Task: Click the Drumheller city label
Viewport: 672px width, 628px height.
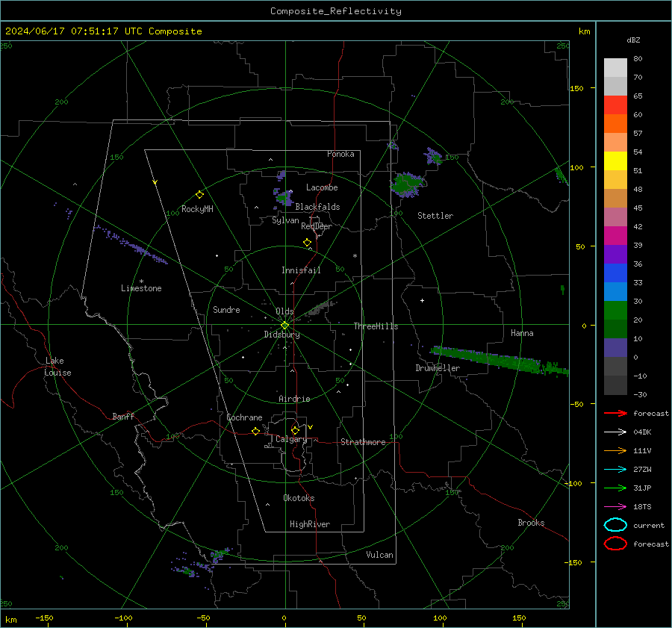Action: (438, 368)
